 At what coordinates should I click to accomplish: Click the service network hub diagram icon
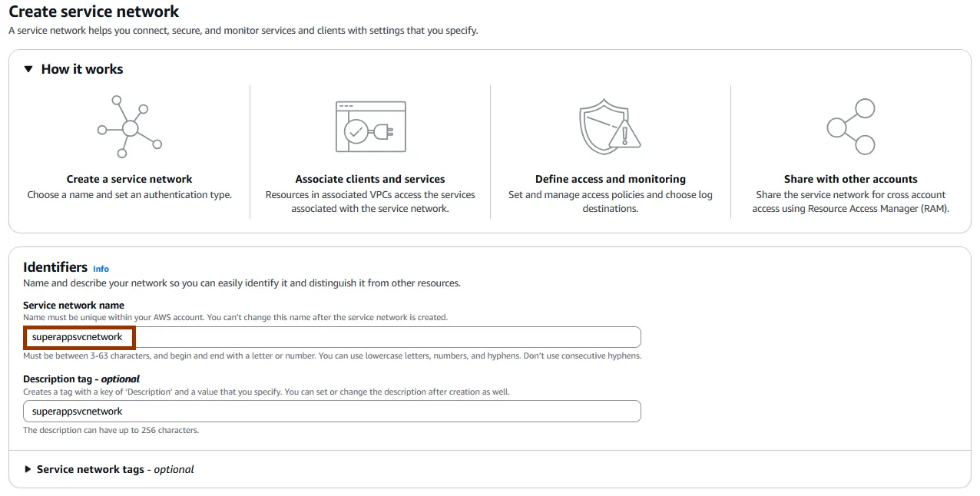tap(130, 127)
